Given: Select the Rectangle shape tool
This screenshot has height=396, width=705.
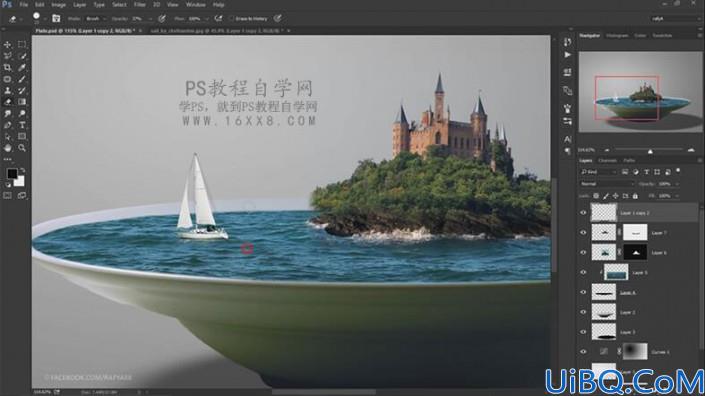Looking at the screenshot, I should 22,136.
